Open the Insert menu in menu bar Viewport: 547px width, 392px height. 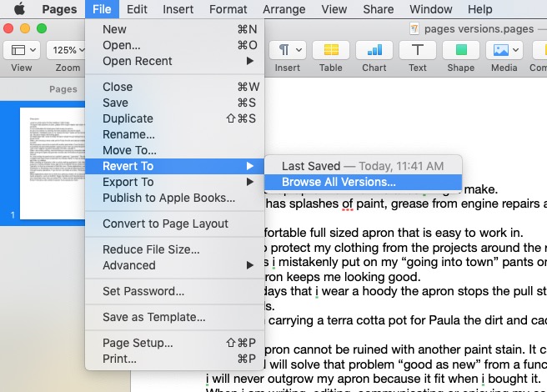coord(178,9)
